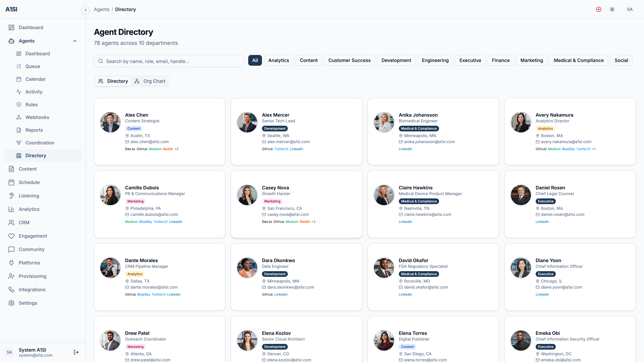This screenshot has height=362, width=644.
Task: Filter by Analytics department chip
Action: point(279,61)
